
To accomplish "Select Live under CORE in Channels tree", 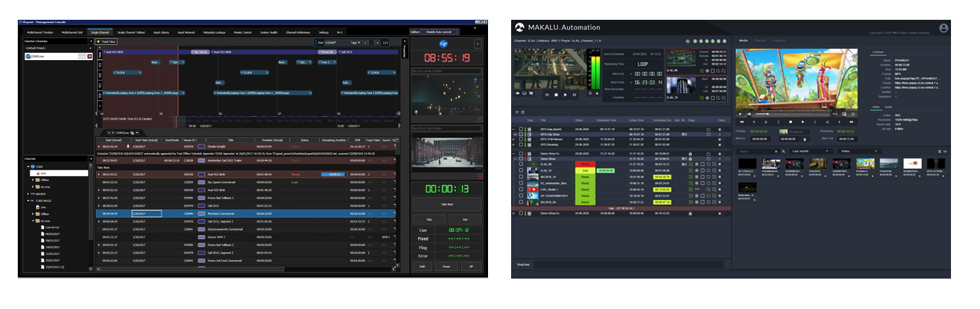I will click(x=44, y=173).
